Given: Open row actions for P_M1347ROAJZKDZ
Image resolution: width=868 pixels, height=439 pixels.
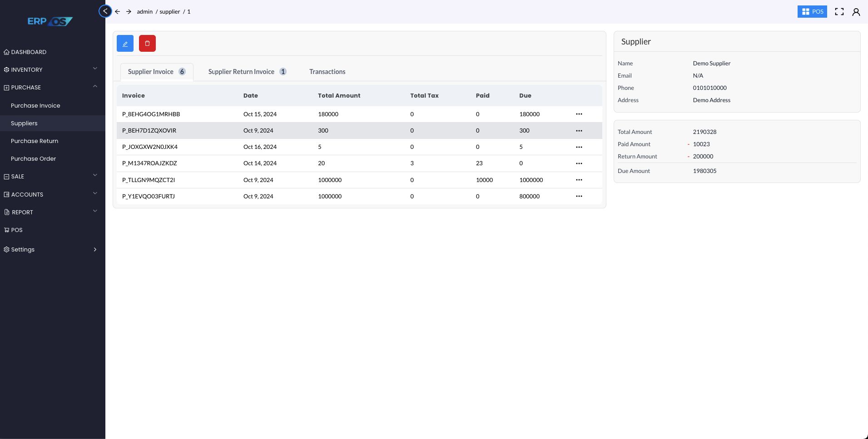Looking at the screenshot, I should [579, 163].
